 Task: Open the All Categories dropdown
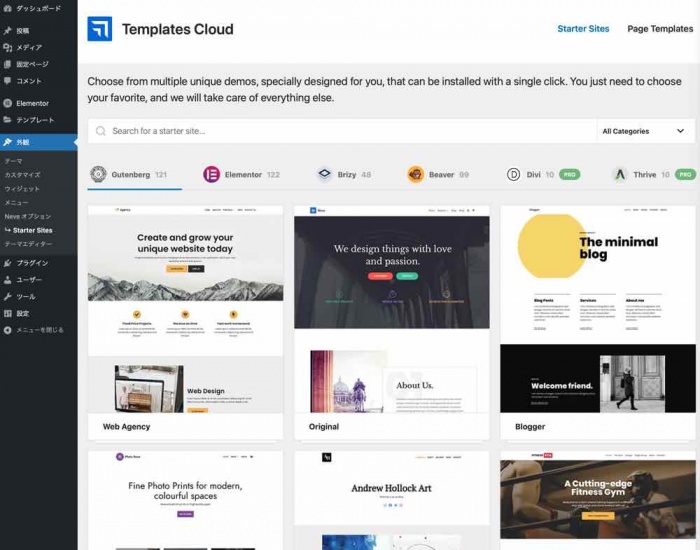pos(646,131)
